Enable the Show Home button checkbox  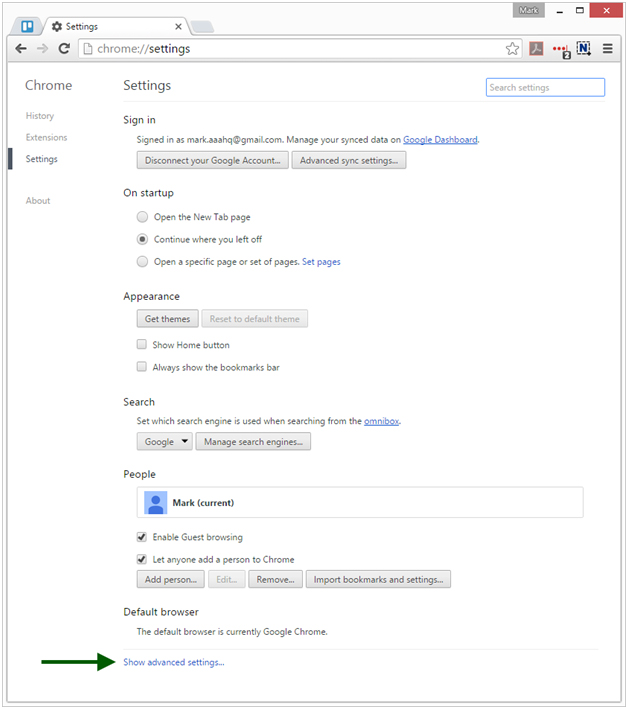click(142, 345)
